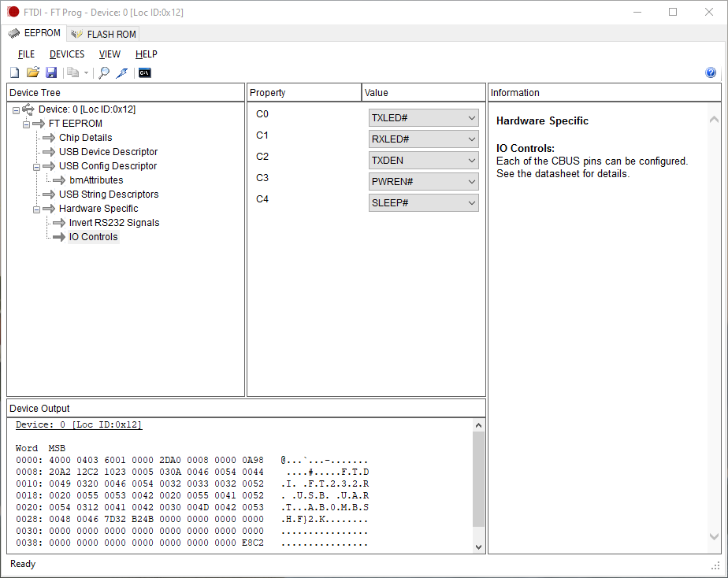The image size is (728, 578).
Task: Maximize the FT Prog window
Action: (x=673, y=12)
